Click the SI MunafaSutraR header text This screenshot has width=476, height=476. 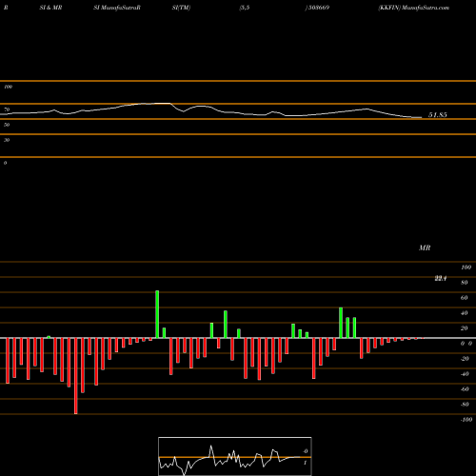tap(117, 8)
